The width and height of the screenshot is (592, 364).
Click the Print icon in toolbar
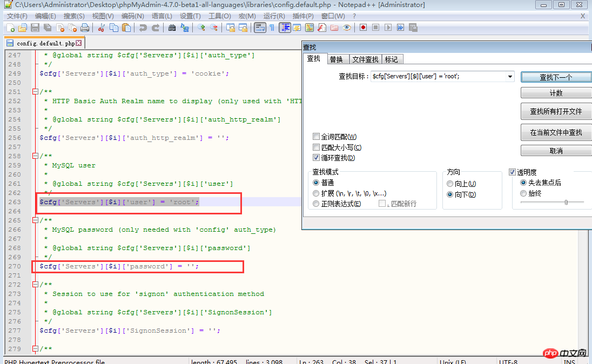85,28
